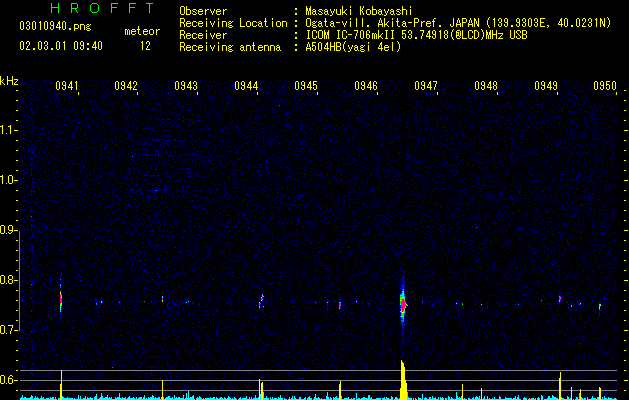
Task: Click the receiver ICOM IC-706mkII text
Action: pos(416,35)
